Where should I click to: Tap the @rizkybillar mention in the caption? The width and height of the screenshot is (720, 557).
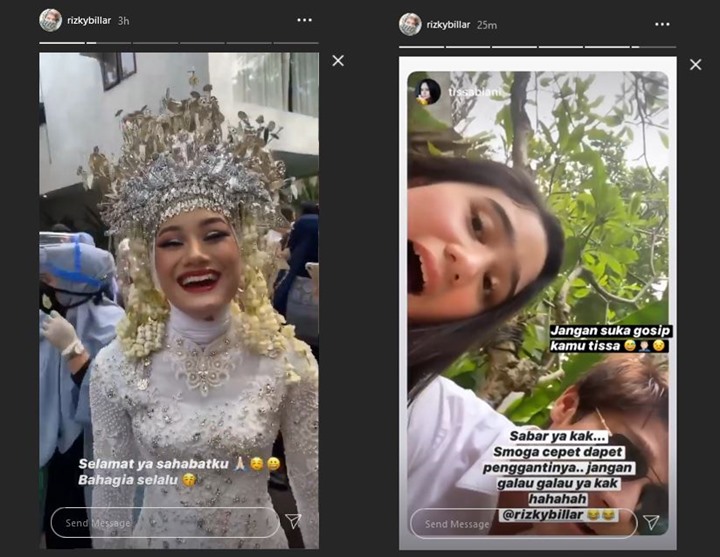click(543, 515)
